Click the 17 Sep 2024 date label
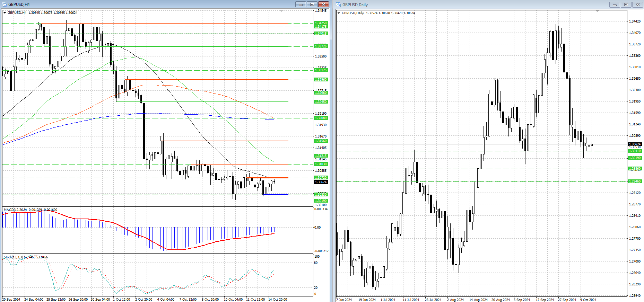This screenshot has height=302, width=644. [545, 300]
